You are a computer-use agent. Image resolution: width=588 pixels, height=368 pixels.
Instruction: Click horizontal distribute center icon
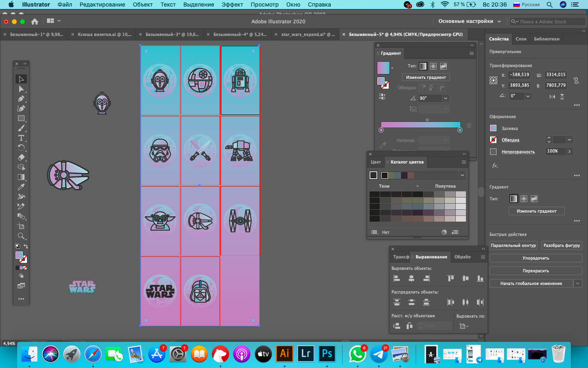[465, 302]
